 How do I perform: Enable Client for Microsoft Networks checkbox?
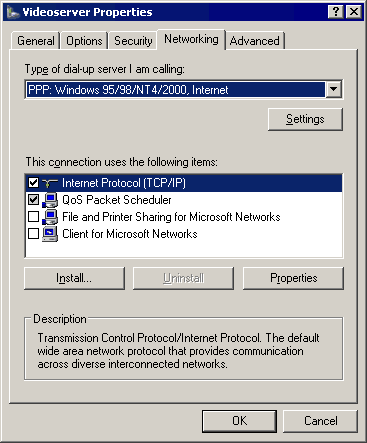pos(33,234)
